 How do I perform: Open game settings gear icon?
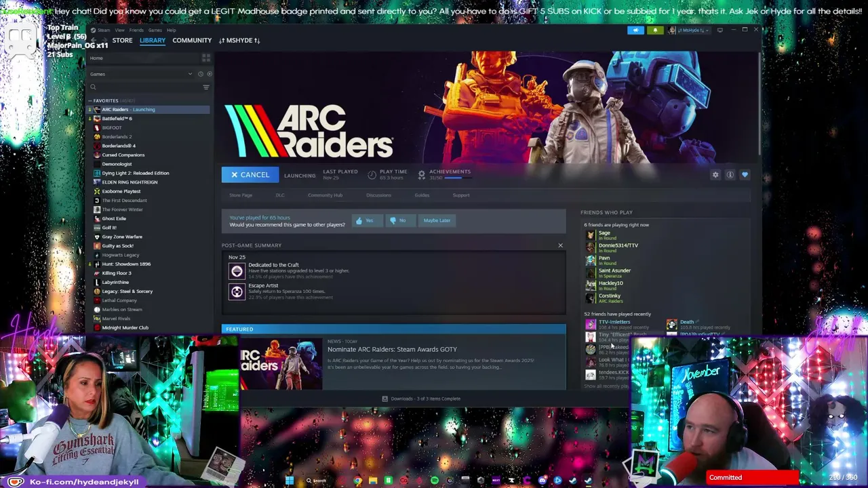coord(715,175)
